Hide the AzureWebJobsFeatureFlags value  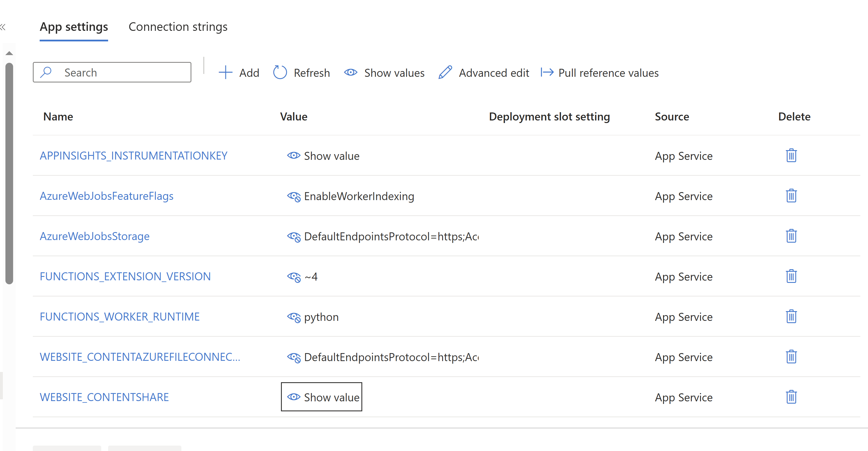point(294,196)
